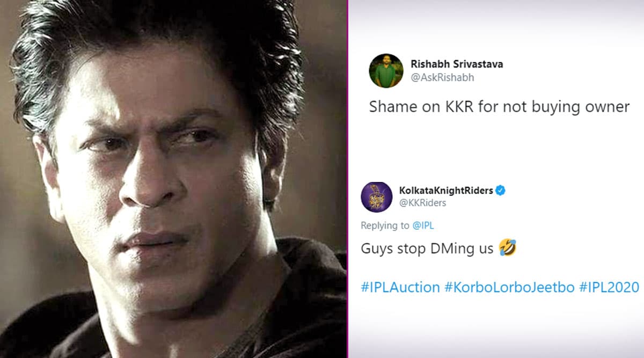Click the blue verified badge beside KolkataKnightRiders
Viewport: 644px width, 358px height.
(x=501, y=191)
